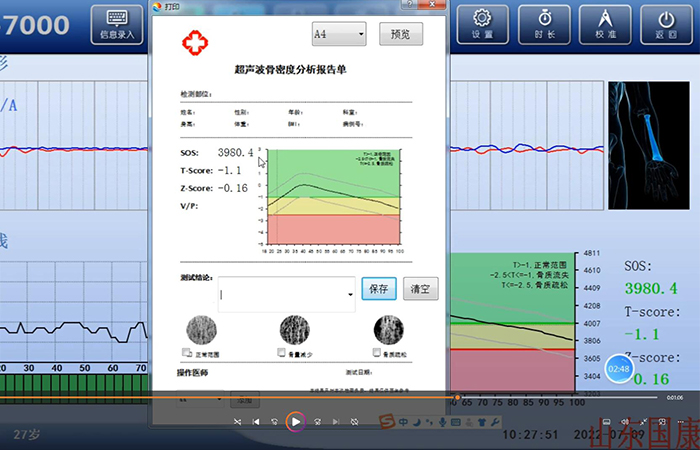The image size is (700, 450).
Task: Click the 27岁 age label at bottom left
Action: (x=26, y=434)
